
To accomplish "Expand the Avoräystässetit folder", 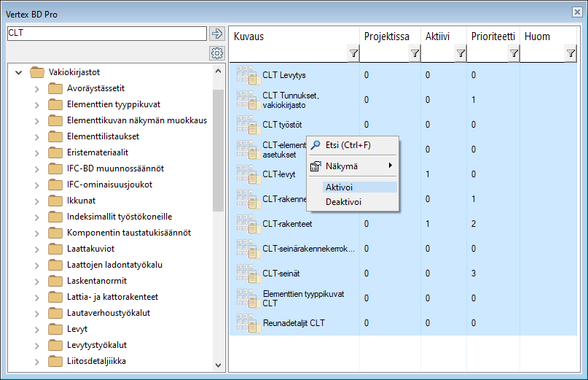I will pyautogui.click(x=36, y=88).
